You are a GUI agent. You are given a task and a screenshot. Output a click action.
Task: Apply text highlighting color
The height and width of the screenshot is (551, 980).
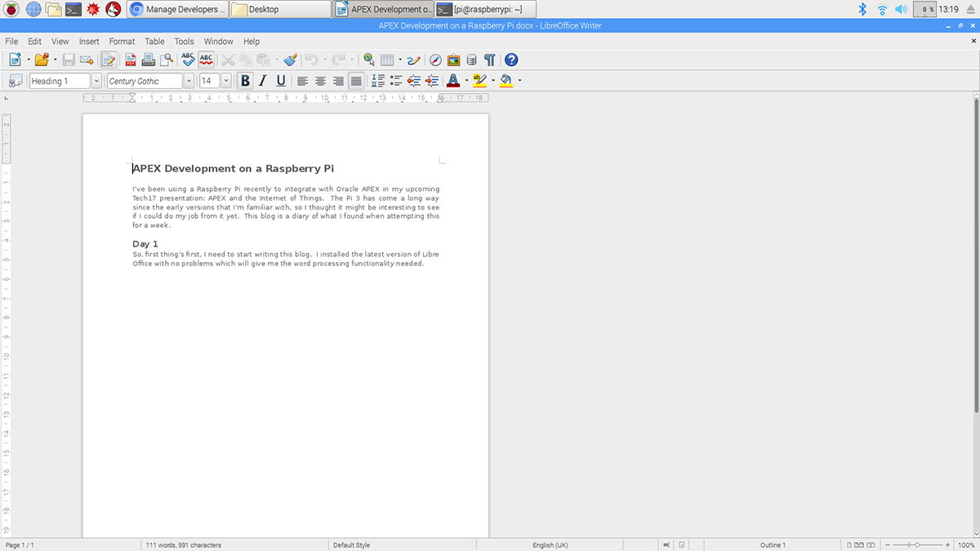[x=479, y=81]
